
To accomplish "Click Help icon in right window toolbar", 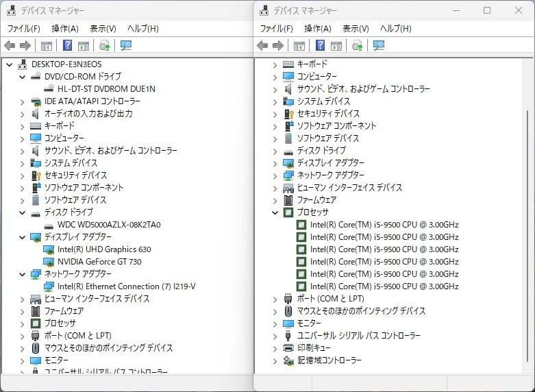I will click(320, 45).
